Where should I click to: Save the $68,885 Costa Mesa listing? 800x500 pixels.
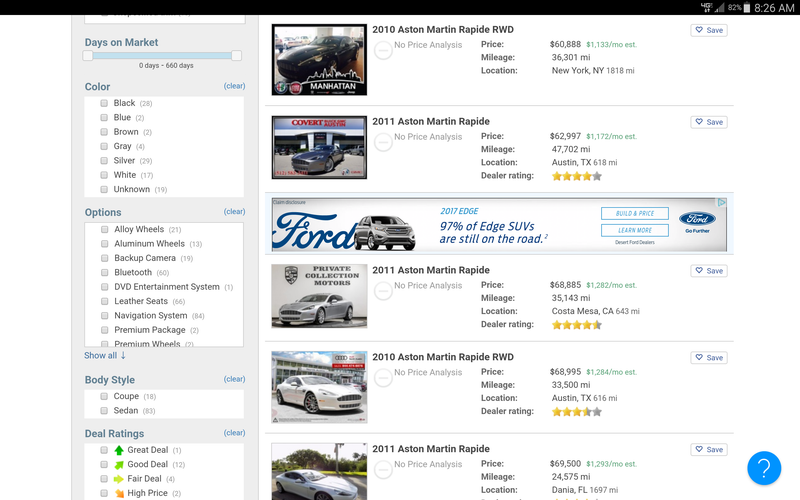coord(709,271)
